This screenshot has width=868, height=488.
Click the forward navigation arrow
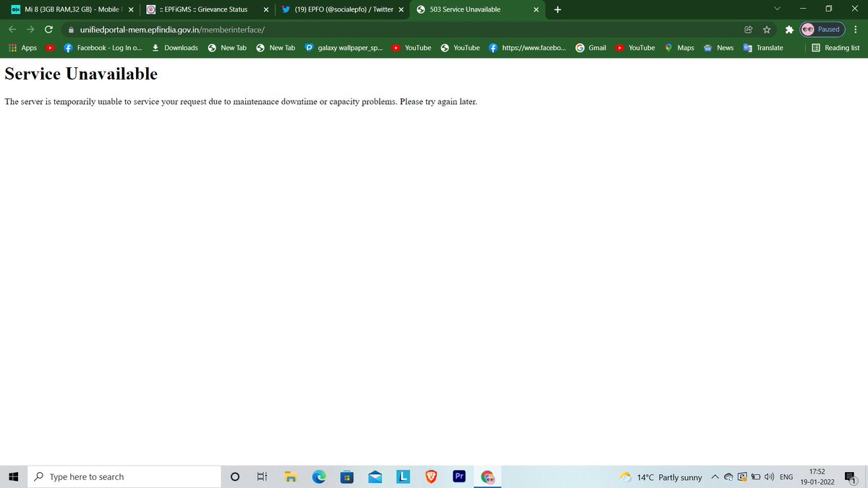point(30,30)
